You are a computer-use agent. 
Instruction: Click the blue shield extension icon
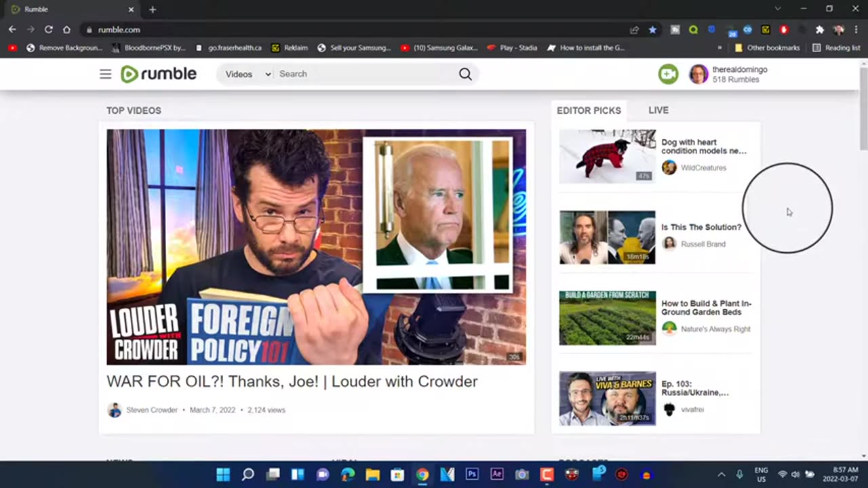click(711, 30)
